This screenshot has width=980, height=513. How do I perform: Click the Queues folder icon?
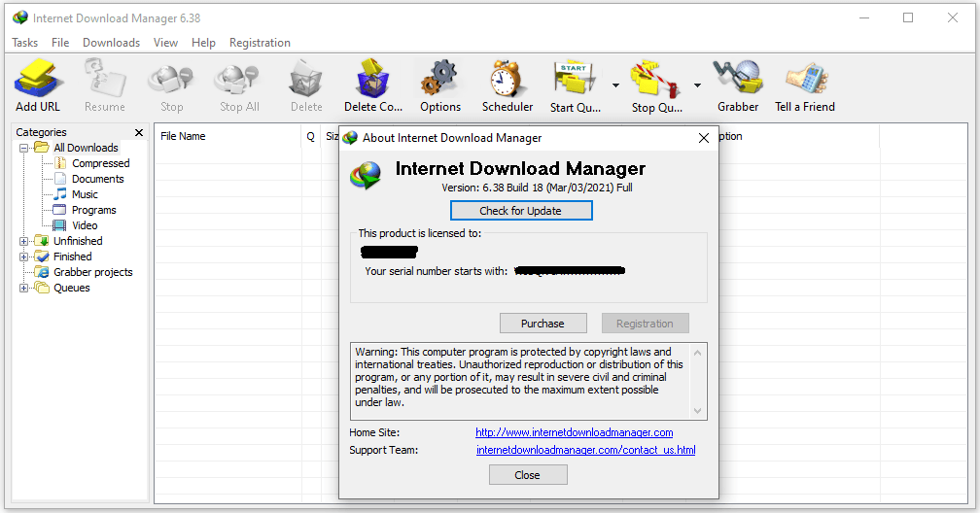point(42,288)
